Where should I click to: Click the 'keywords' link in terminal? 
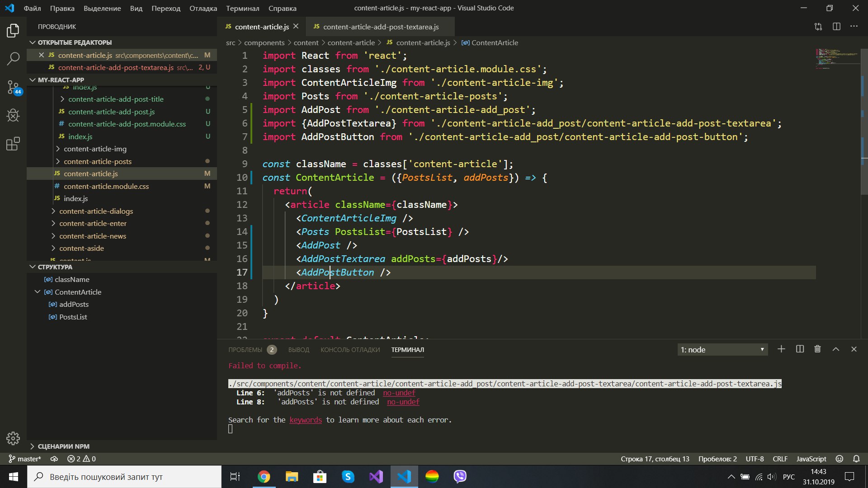[x=306, y=420]
